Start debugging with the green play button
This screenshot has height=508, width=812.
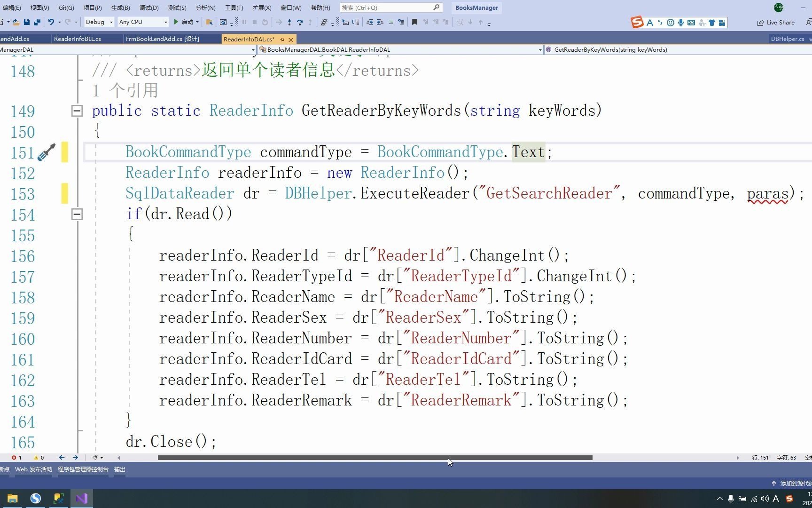(x=176, y=22)
